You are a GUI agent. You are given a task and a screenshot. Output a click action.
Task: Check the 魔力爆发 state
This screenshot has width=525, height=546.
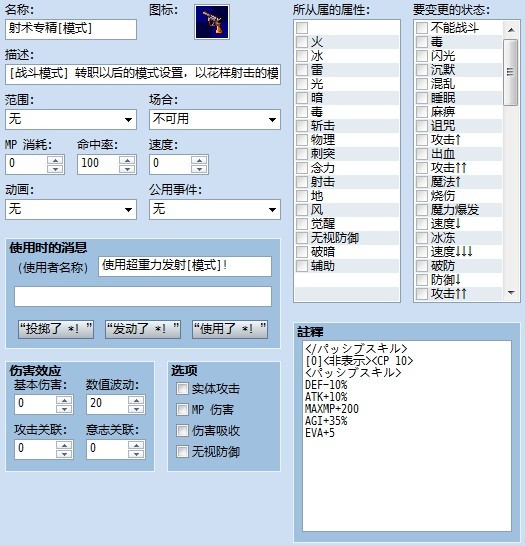(422, 210)
